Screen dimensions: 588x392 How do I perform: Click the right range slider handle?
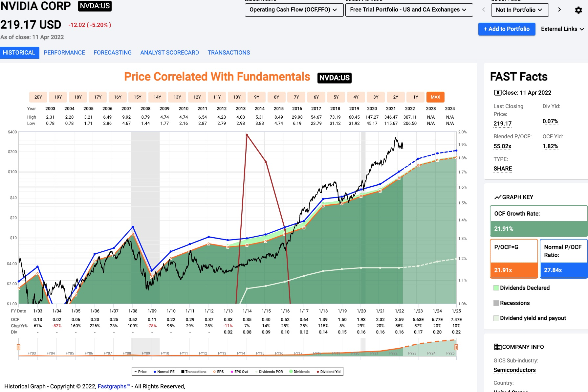pyautogui.click(x=456, y=347)
